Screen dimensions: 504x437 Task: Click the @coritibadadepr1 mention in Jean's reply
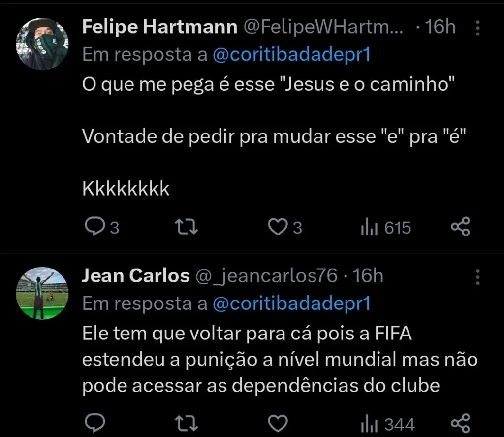click(291, 304)
